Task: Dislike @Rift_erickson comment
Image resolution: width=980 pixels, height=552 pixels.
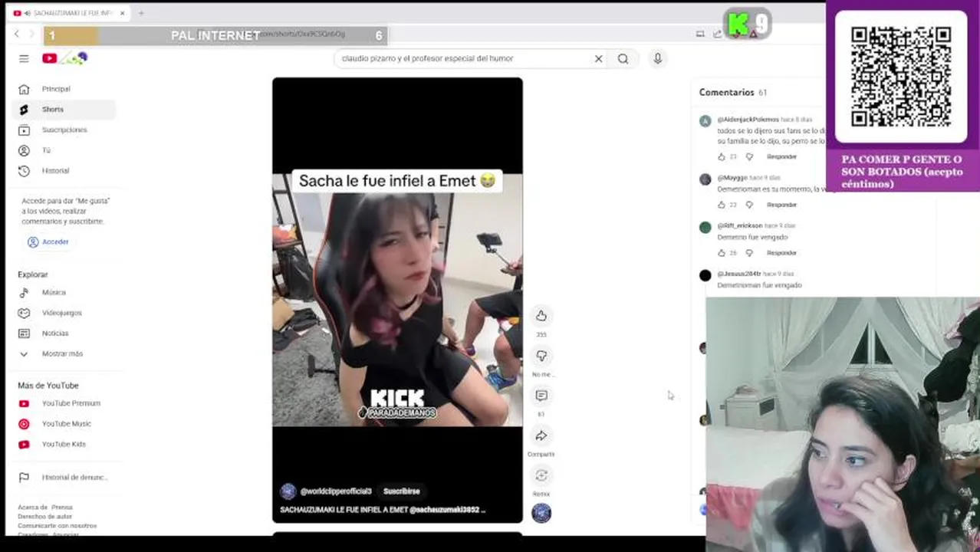Action: (749, 252)
